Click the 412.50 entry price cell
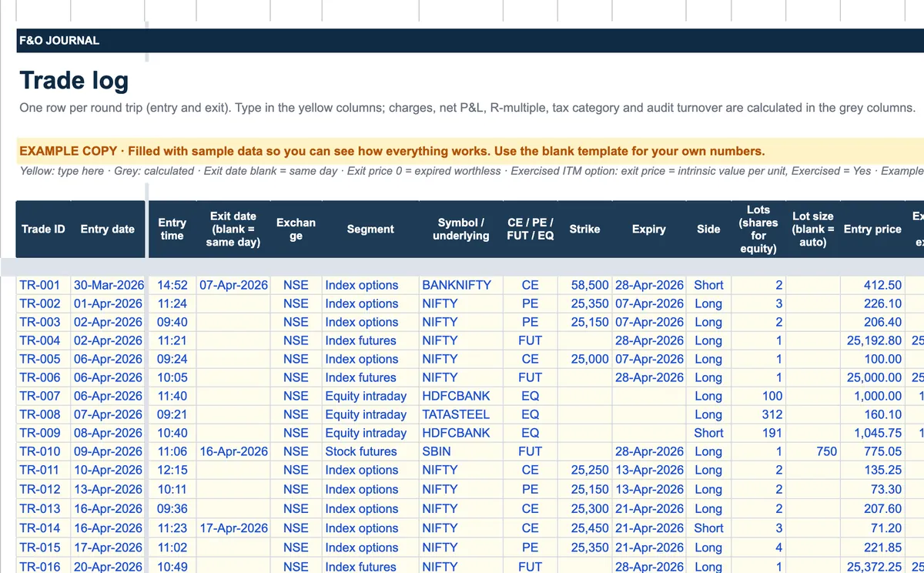This screenshot has width=924, height=573. [872, 285]
